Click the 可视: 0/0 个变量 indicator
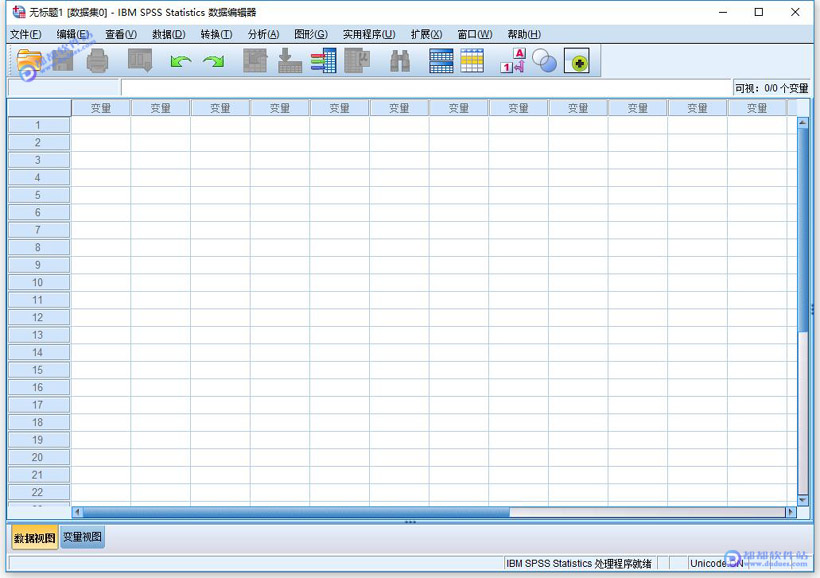820x578 pixels. pos(771,88)
